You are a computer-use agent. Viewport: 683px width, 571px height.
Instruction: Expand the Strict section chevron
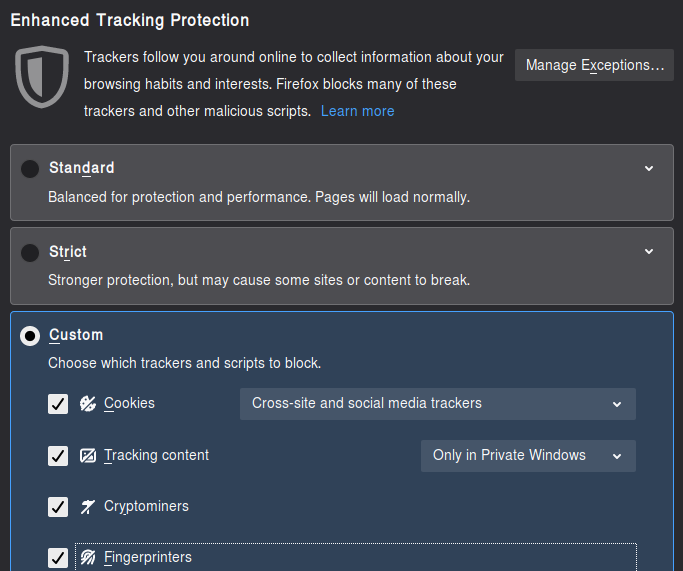click(649, 251)
